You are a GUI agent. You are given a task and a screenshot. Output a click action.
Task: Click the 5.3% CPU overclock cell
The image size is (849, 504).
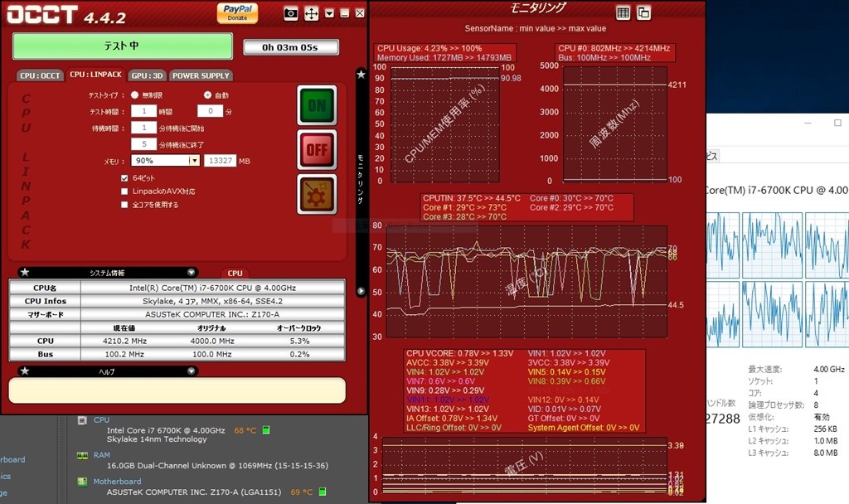pyautogui.click(x=299, y=341)
